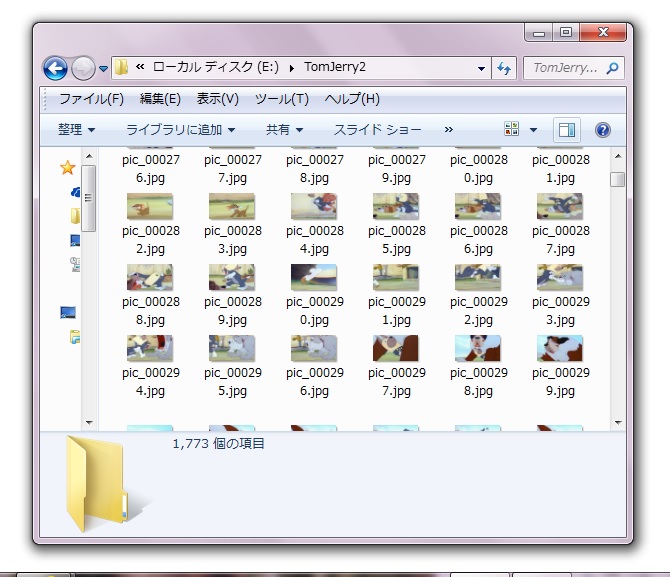Open help with the question mark icon
The image size is (670, 577).
pyautogui.click(x=602, y=130)
